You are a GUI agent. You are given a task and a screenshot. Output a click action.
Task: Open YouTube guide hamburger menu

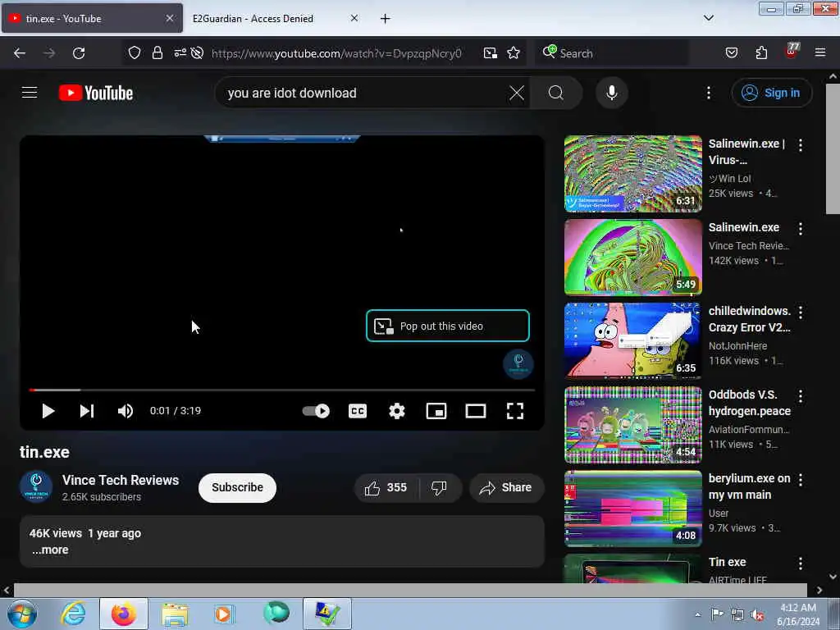pyautogui.click(x=30, y=93)
